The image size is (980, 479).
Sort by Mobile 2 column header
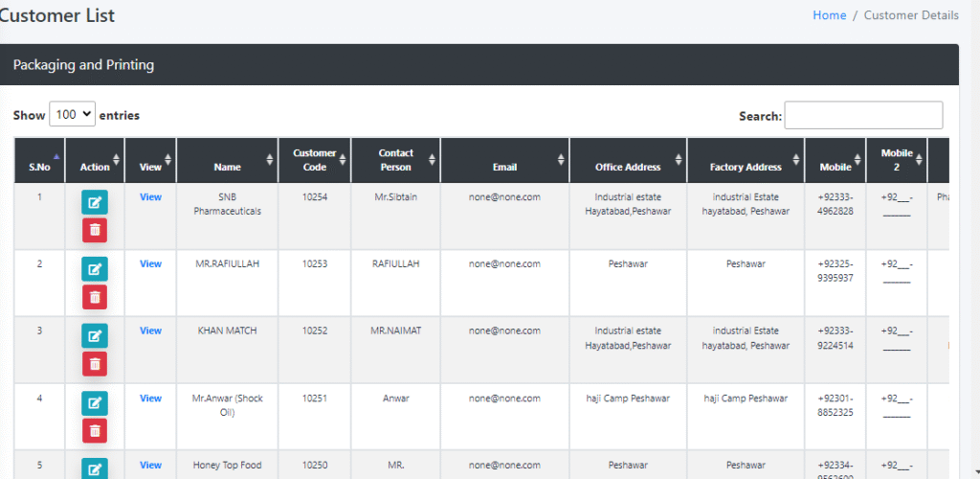click(x=897, y=161)
